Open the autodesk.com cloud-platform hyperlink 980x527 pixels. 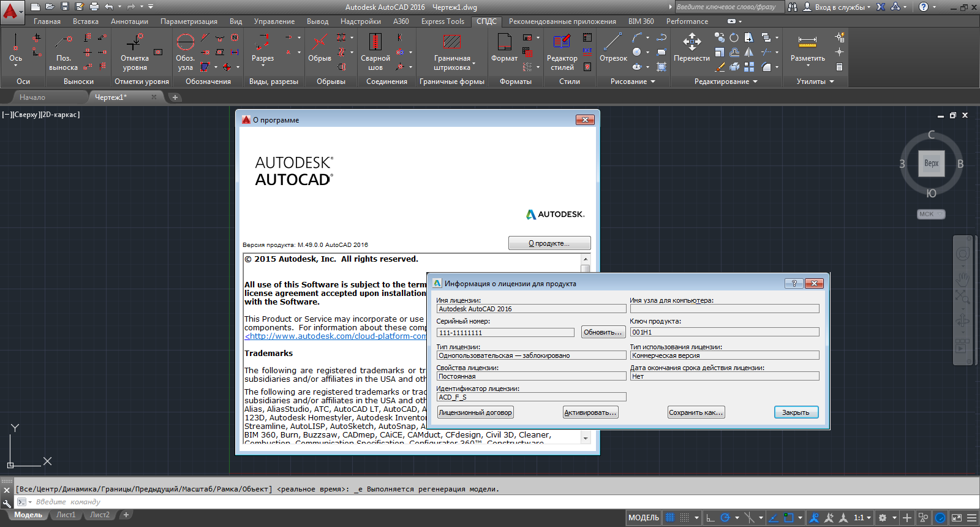pyautogui.click(x=336, y=336)
